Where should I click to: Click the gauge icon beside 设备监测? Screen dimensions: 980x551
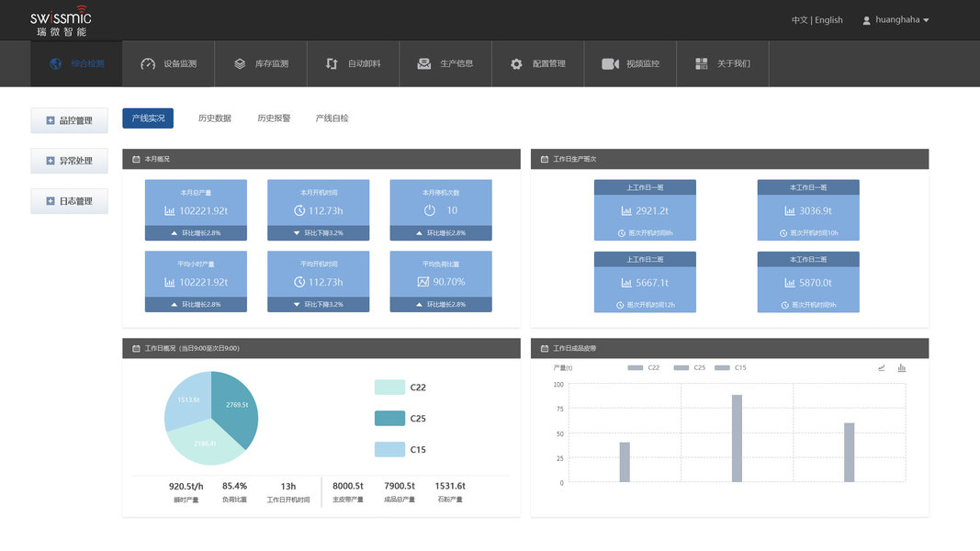[x=148, y=63]
